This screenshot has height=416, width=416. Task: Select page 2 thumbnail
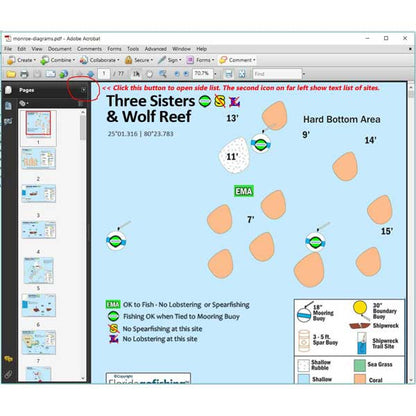[x=38, y=159]
